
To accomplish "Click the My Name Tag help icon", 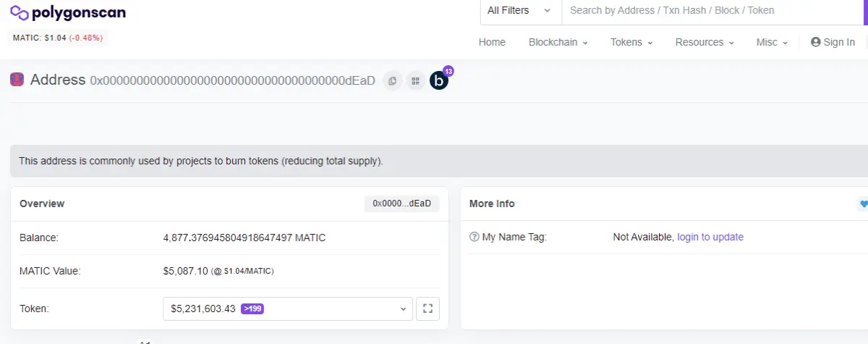I will (x=475, y=237).
